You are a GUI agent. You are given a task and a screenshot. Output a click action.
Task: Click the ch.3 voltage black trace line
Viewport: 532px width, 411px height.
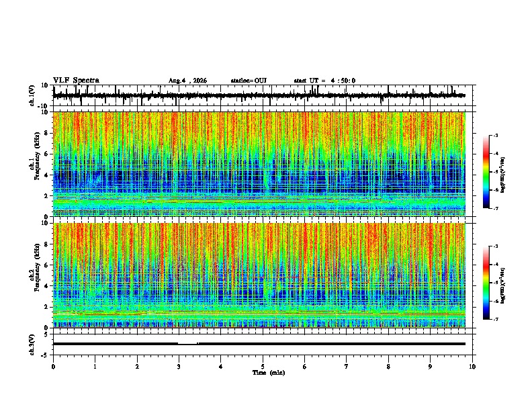(x=259, y=344)
